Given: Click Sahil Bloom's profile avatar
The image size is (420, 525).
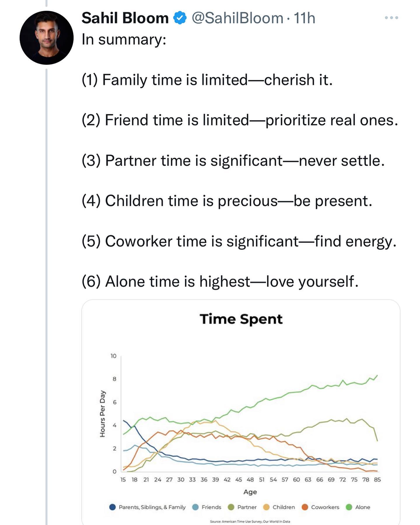Looking at the screenshot, I should coord(46,38).
